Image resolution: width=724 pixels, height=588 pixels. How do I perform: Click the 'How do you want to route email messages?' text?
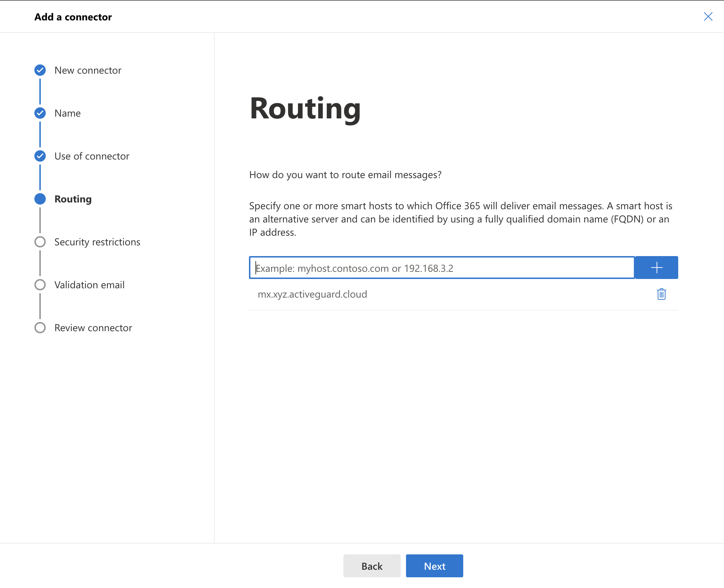click(x=346, y=175)
